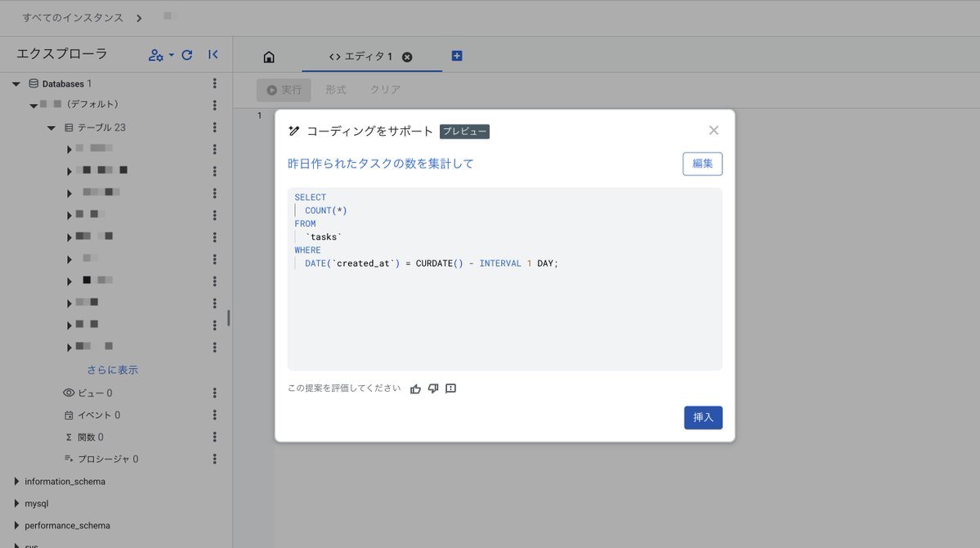
Task: Click the 形式 format button
Action: tap(336, 90)
